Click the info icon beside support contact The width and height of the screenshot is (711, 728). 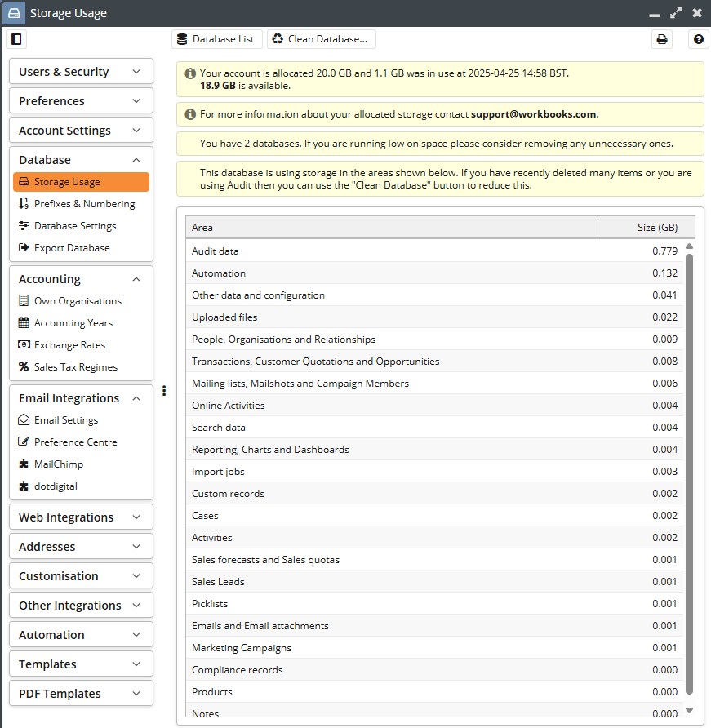tap(190, 114)
